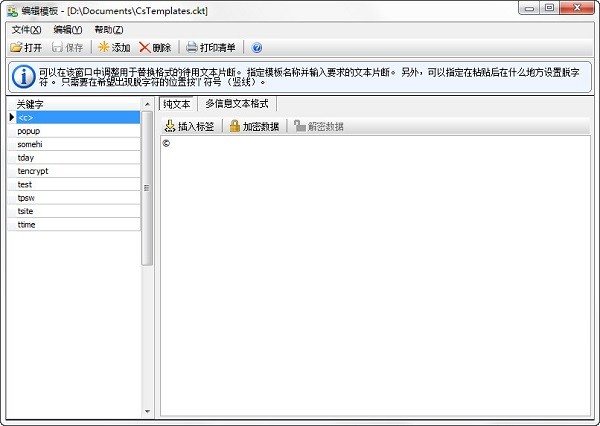Click the Add (添加) star icon
The height and width of the screenshot is (426, 600).
[104, 47]
